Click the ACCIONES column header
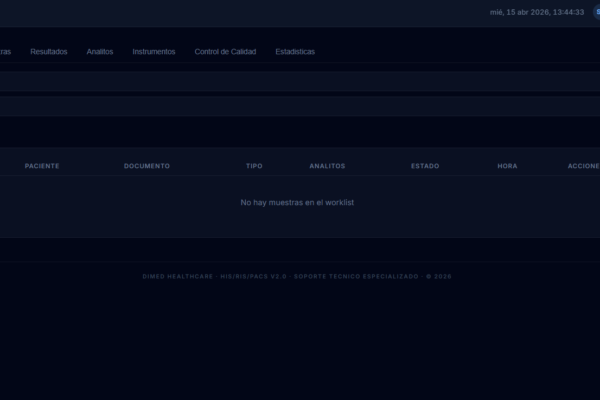Image resolution: width=600 pixels, height=400 pixels. click(x=584, y=166)
